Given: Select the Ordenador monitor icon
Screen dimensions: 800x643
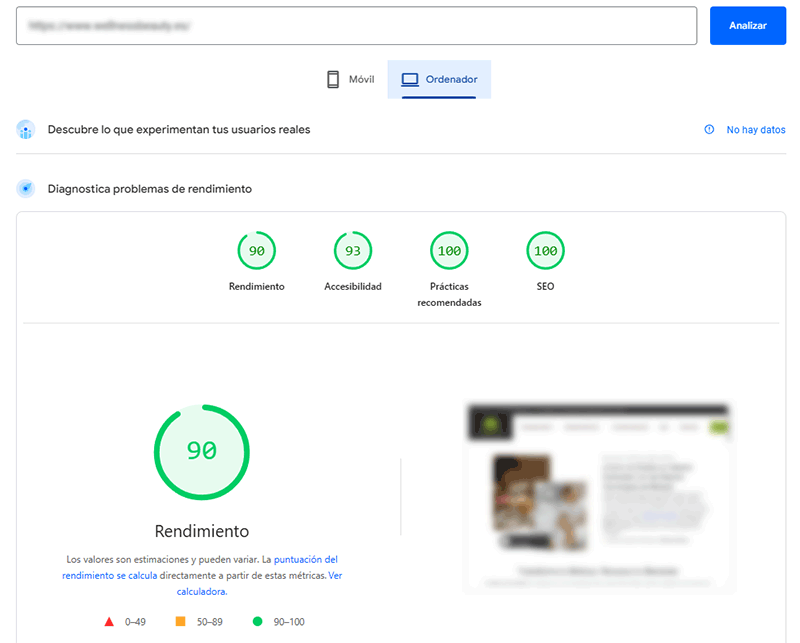Looking at the screenshot, I should [411, 78].
